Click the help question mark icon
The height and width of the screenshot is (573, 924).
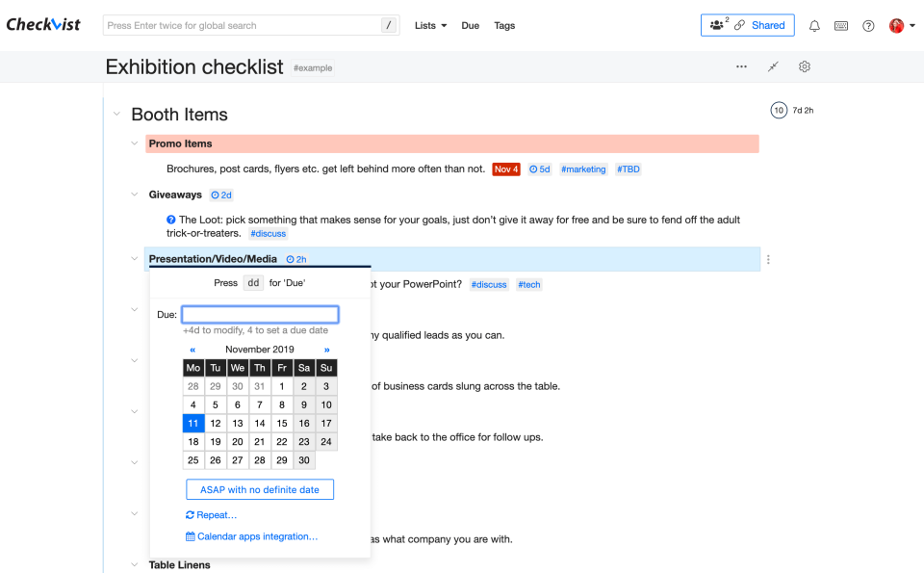pyautogui.click(x=868, y=26)
